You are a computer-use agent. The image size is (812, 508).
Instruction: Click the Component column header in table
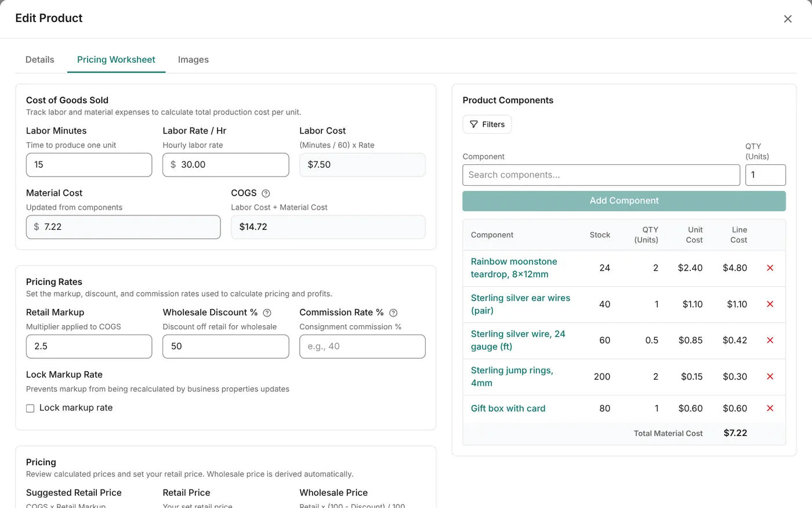tap(492, 235)
